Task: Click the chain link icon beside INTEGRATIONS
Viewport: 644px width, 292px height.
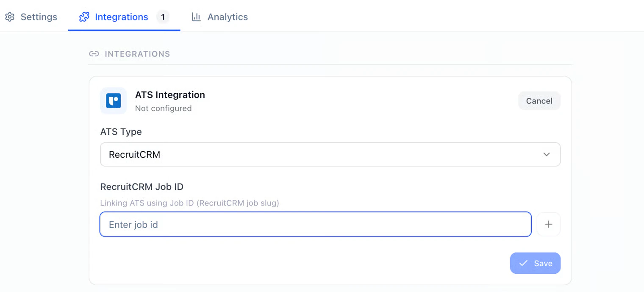Action: coord(94,54)
